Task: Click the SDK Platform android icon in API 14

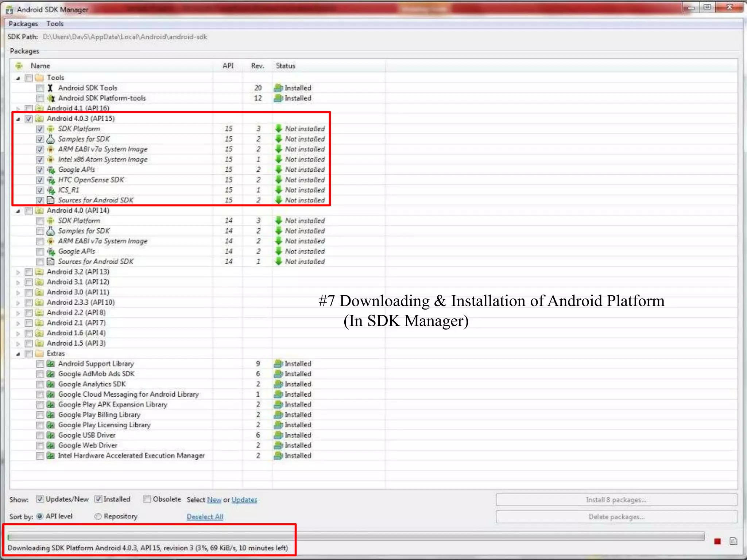Action: tap(51, 221)
